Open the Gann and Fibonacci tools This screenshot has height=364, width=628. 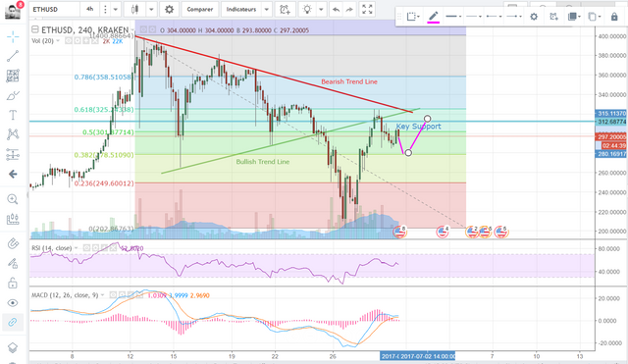(13, 76)
